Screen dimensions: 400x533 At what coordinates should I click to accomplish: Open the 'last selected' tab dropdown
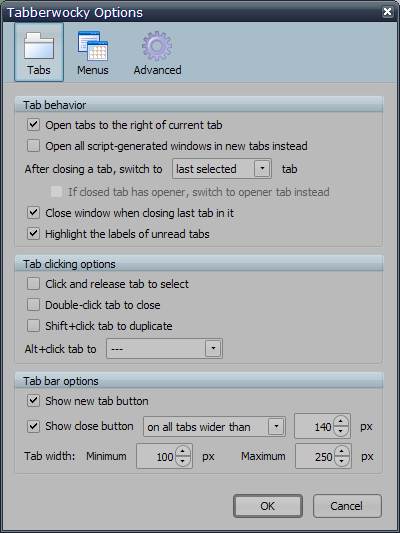point(222,169)
